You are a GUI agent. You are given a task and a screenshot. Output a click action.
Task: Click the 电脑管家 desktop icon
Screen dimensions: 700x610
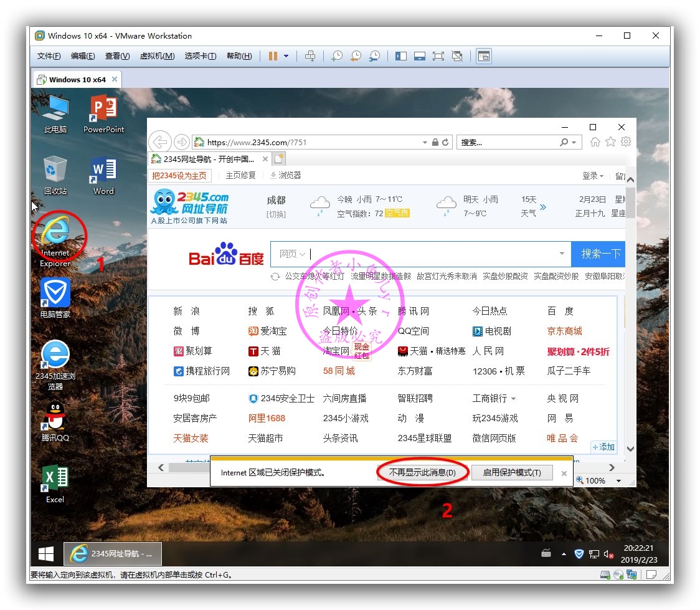55,298
